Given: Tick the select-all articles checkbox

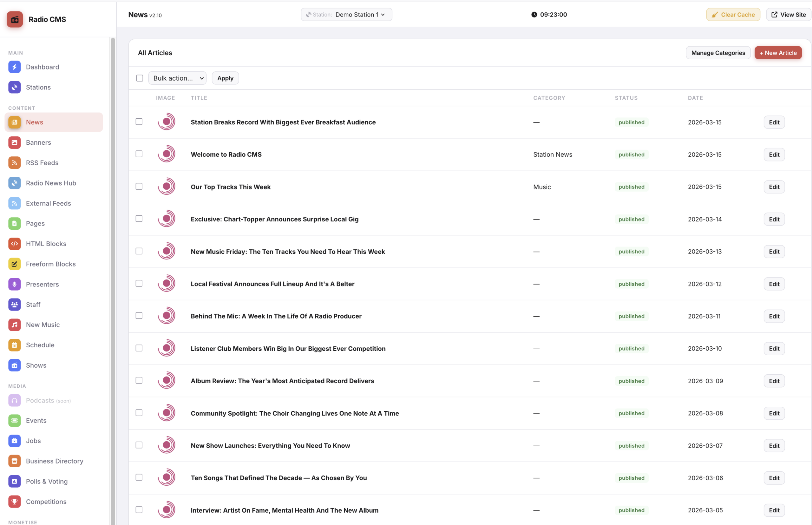Looking at the screenshot, I should [x=140, y=78].
